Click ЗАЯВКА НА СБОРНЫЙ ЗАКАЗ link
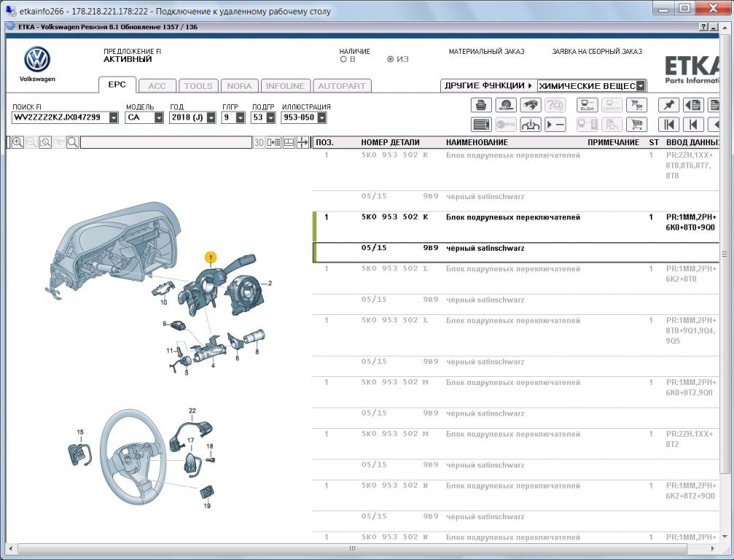Image resolution: width=734 pixels, height=560 pixels. [597, 52]
